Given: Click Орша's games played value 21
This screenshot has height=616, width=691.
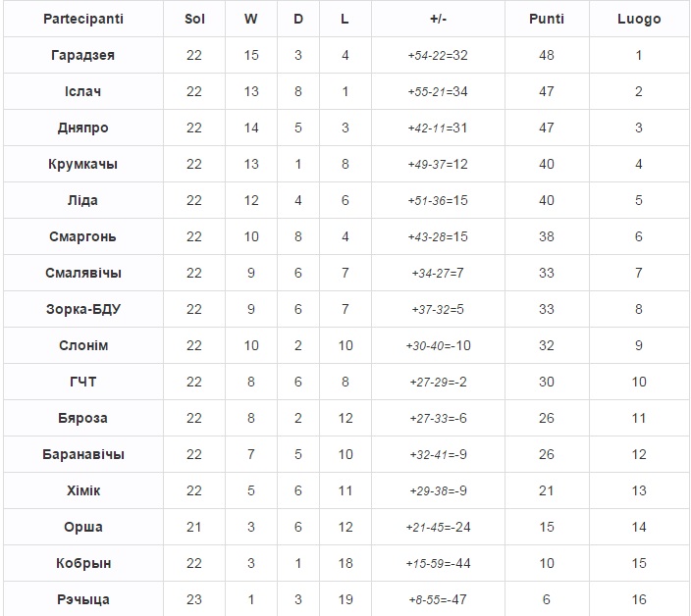Looking at the screenshot, I should coord(194,527).
